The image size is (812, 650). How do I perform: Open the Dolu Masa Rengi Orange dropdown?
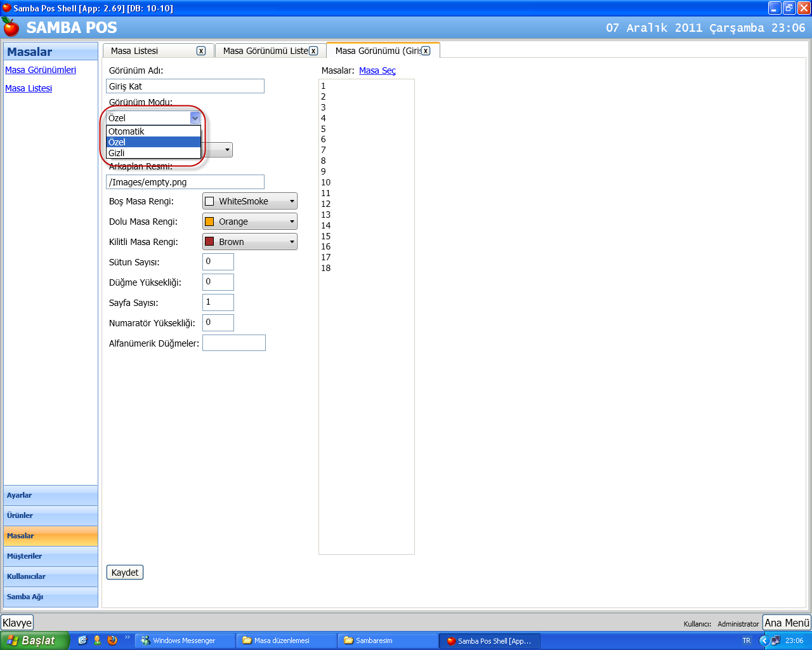tap(250, 222)
